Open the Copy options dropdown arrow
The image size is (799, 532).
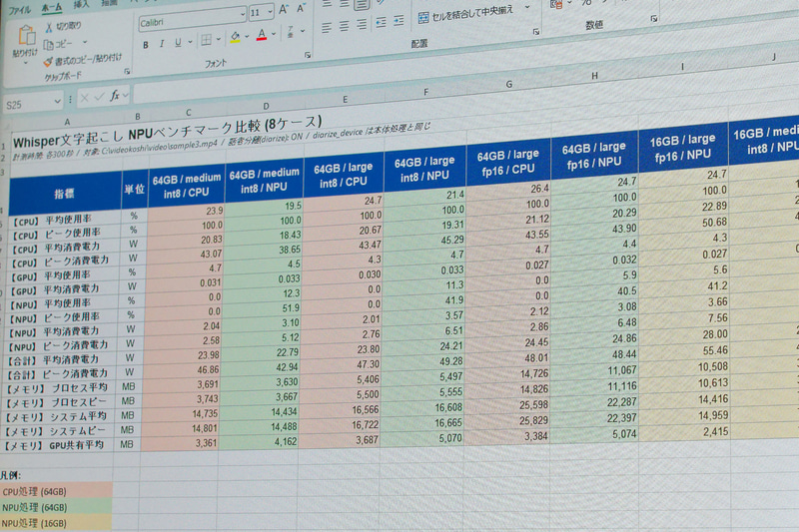[x=85, y=42]
